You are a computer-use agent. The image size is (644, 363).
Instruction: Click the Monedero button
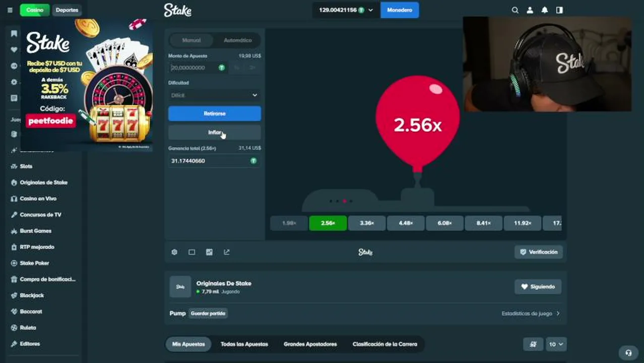(400, 10)
